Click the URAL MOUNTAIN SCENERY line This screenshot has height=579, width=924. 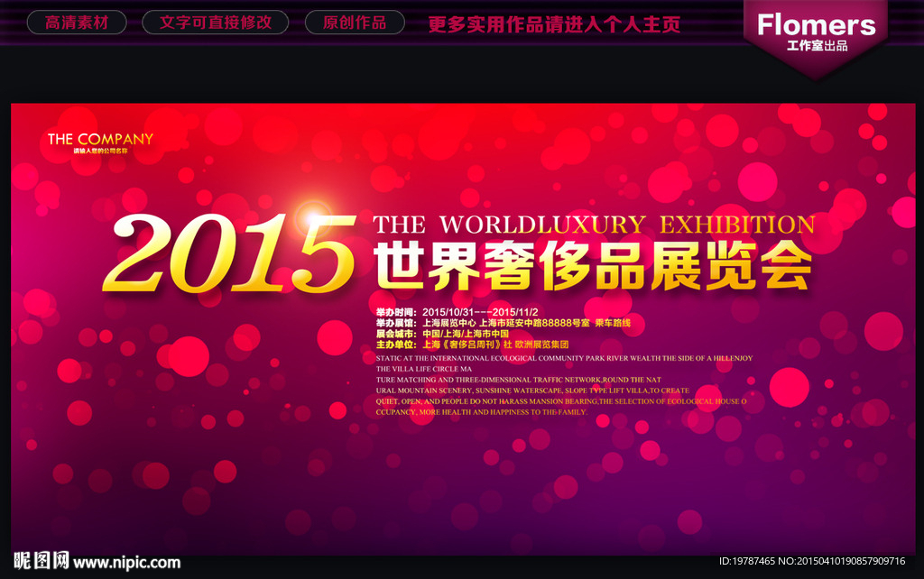pyautogui.click(x=532, y=391)
